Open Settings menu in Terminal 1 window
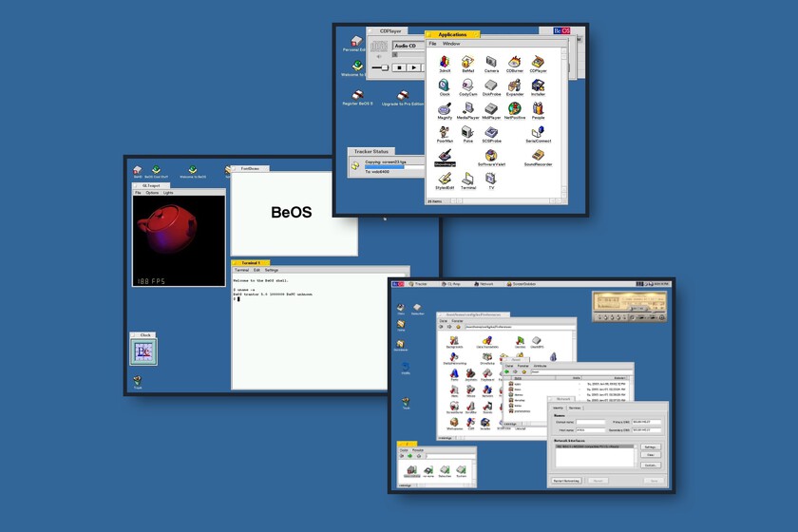This screenshot has height=532, width=798. pos(272,270)
